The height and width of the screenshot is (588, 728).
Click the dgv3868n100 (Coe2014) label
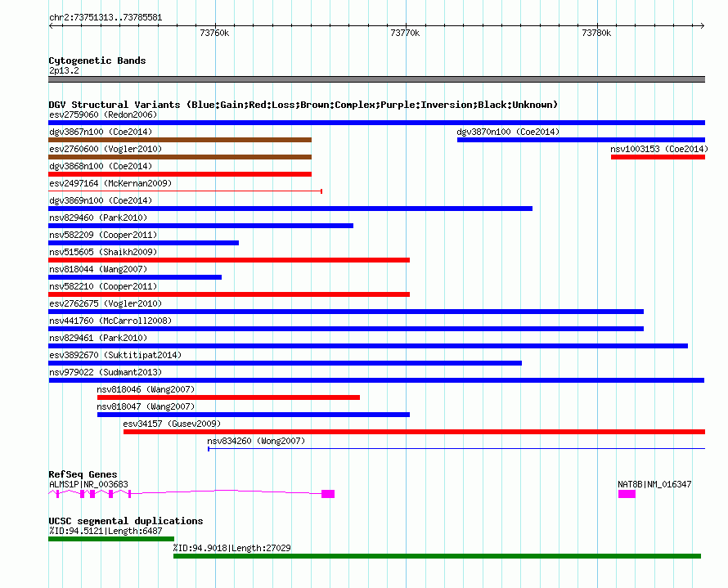[x=101, y=166]
